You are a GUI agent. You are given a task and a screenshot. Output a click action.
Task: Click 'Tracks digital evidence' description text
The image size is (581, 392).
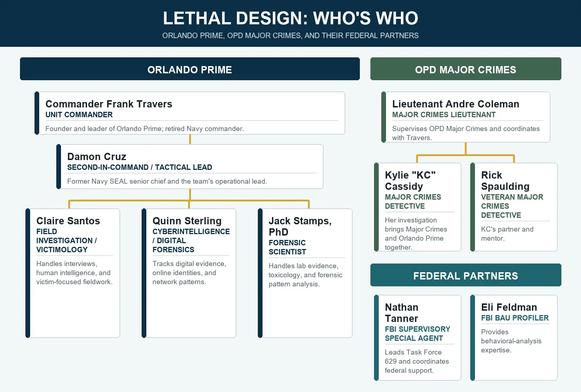[x=189, y=273]
